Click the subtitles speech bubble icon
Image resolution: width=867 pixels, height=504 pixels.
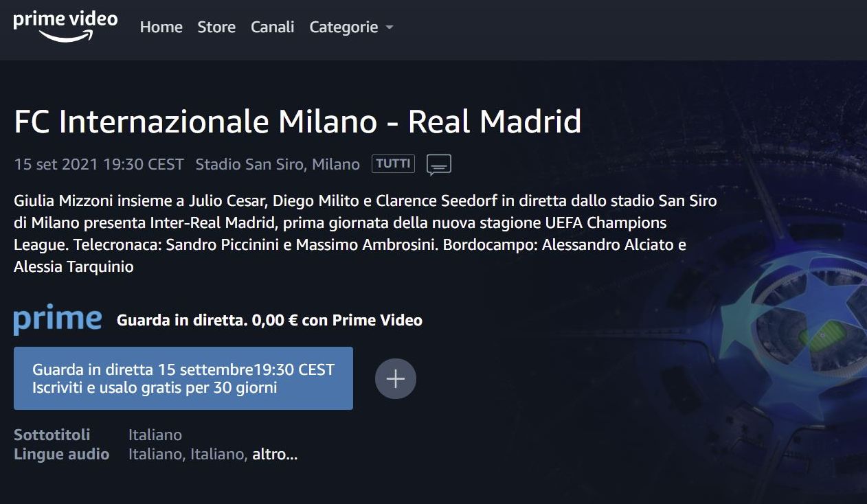(x=439, y=165)
